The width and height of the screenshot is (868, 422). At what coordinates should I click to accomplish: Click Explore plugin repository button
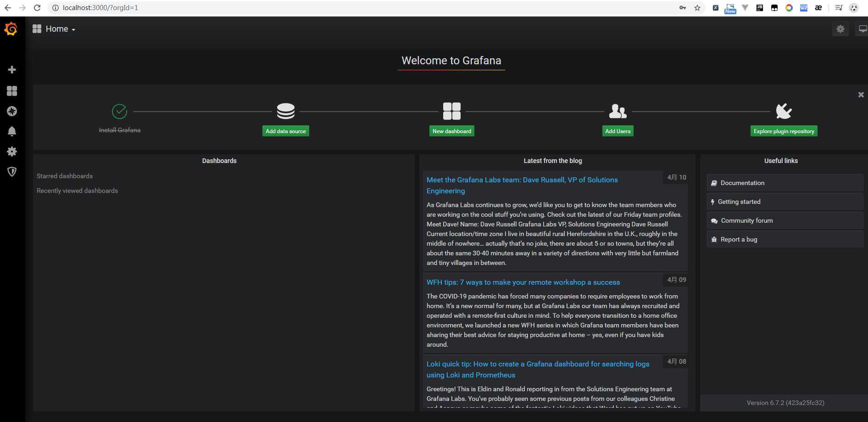click(x=784, y=131)
